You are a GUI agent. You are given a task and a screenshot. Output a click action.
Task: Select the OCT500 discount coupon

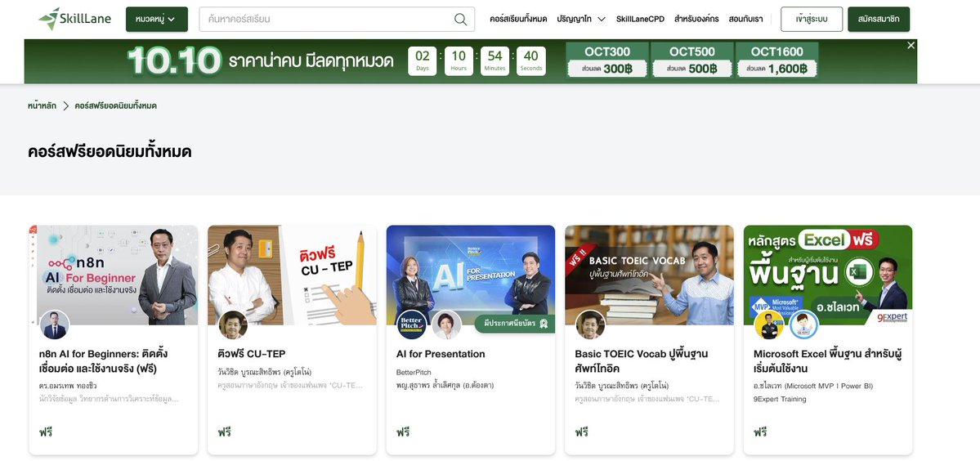(691, 60)
